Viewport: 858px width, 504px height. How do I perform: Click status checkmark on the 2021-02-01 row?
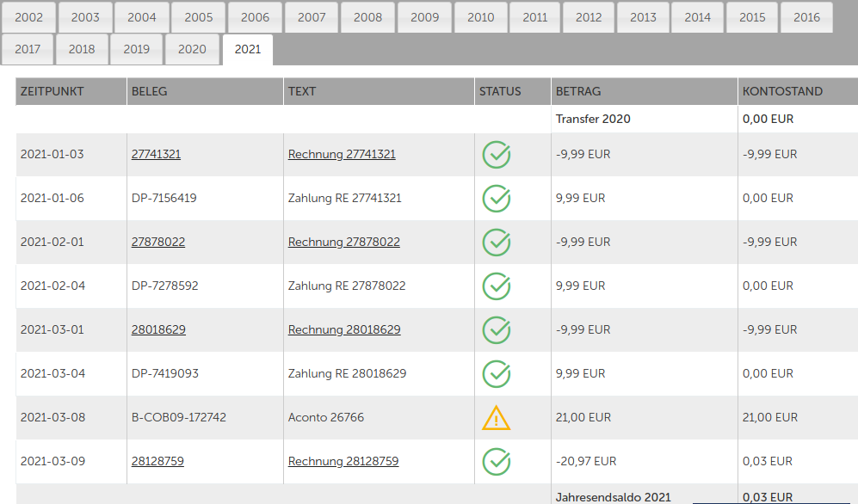(x=497, y=243)
